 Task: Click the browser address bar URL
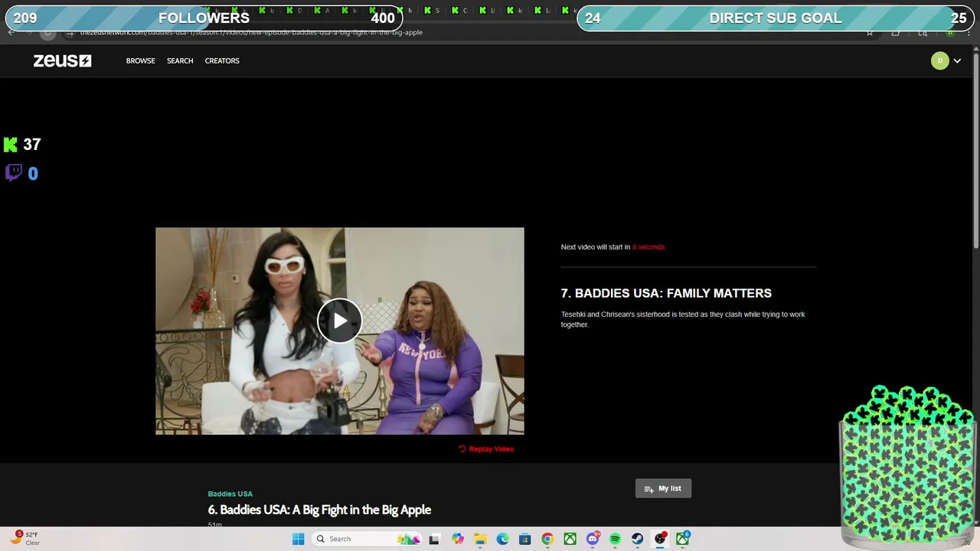(x=251, y=32)
